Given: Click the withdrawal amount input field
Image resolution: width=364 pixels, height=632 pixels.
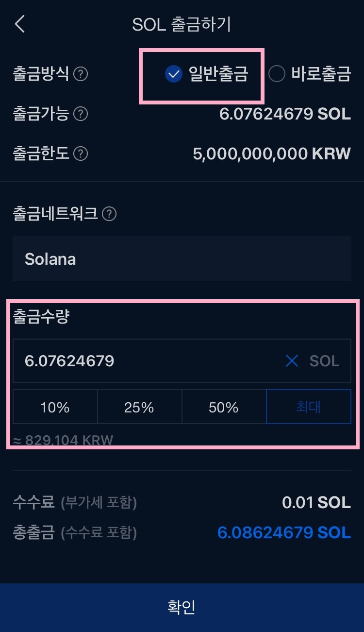Looking at the screenshot, I should tap(146, 360).
